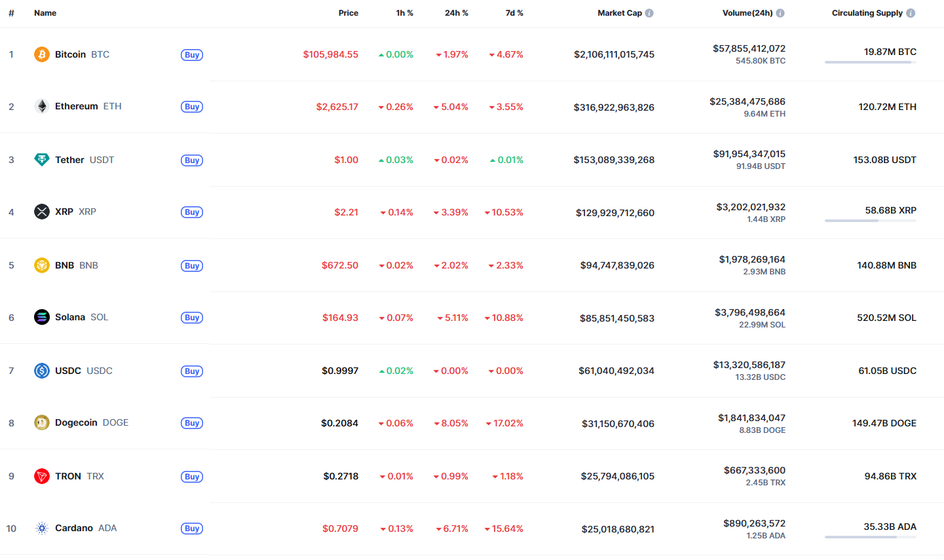Sort the table by Circulating Supply header
This screenshot has height=560, width=944.
coord(867,13)
